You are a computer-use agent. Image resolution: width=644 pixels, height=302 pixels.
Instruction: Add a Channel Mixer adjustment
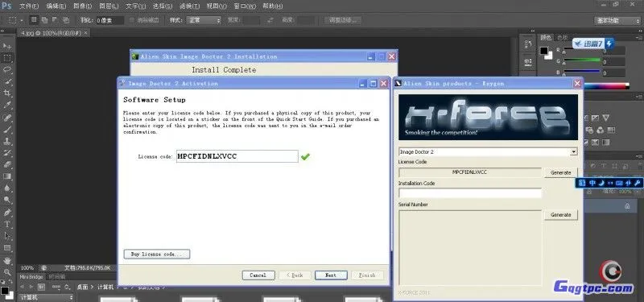click(601, 130)
